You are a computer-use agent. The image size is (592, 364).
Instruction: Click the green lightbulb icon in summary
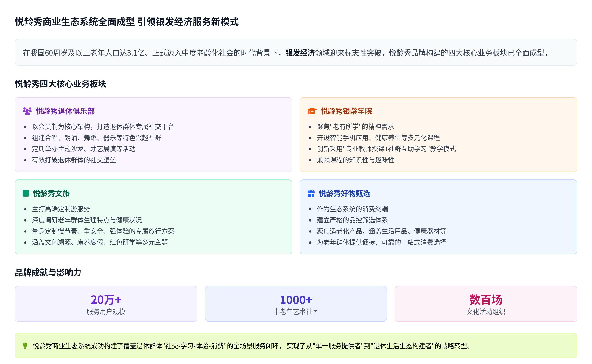pyautogui.click(x=25, y=346)
